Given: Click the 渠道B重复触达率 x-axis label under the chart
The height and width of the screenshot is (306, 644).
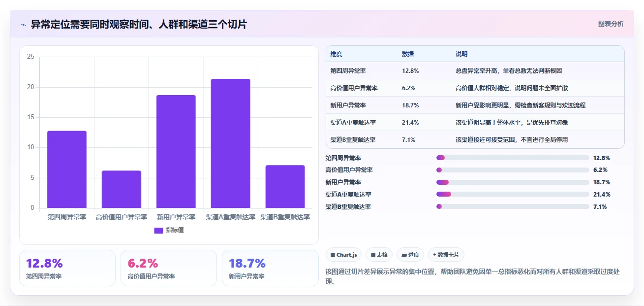Looking at the screenshot, I should pyautogui.click(x=285, y=217).
